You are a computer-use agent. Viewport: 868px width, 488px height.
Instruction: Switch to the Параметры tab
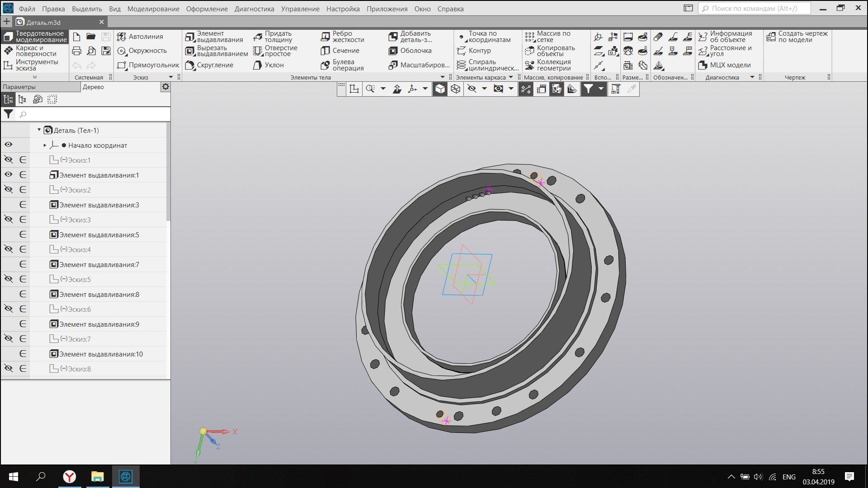pos(19,87)
